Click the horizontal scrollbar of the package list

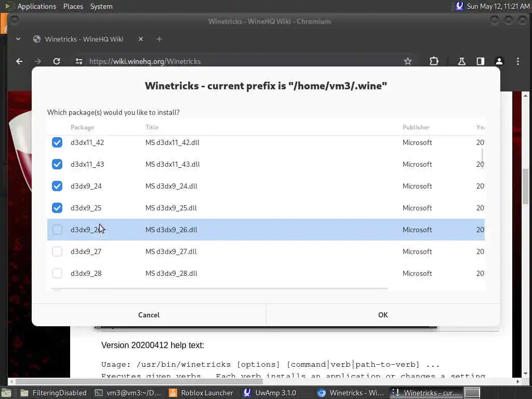pyautogui.click(x=219, y=289)
